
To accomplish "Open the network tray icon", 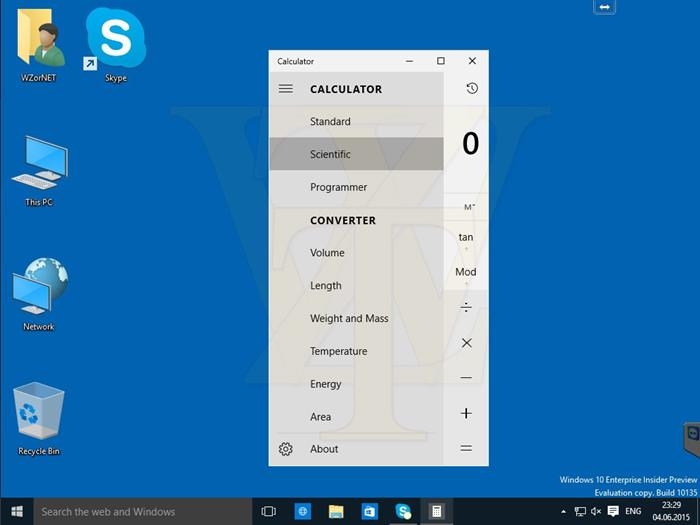I will [580, 512].
